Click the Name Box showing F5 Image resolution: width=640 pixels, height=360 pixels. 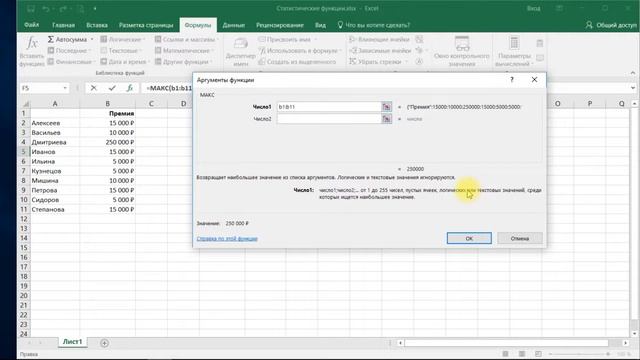pos(41,88)
